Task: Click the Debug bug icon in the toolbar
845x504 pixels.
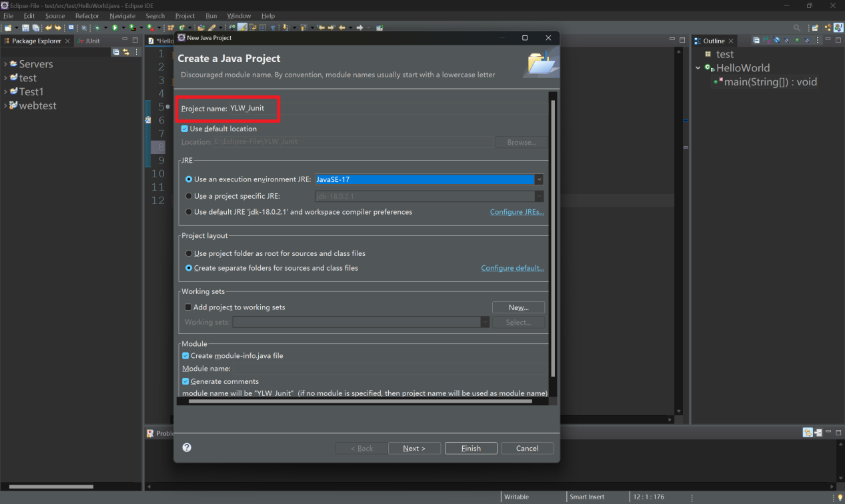Action: [x=97, y=28]
